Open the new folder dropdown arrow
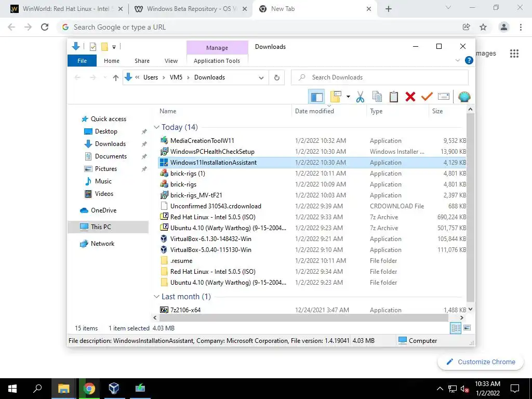The image size is (532, 399). pos(348,97)
